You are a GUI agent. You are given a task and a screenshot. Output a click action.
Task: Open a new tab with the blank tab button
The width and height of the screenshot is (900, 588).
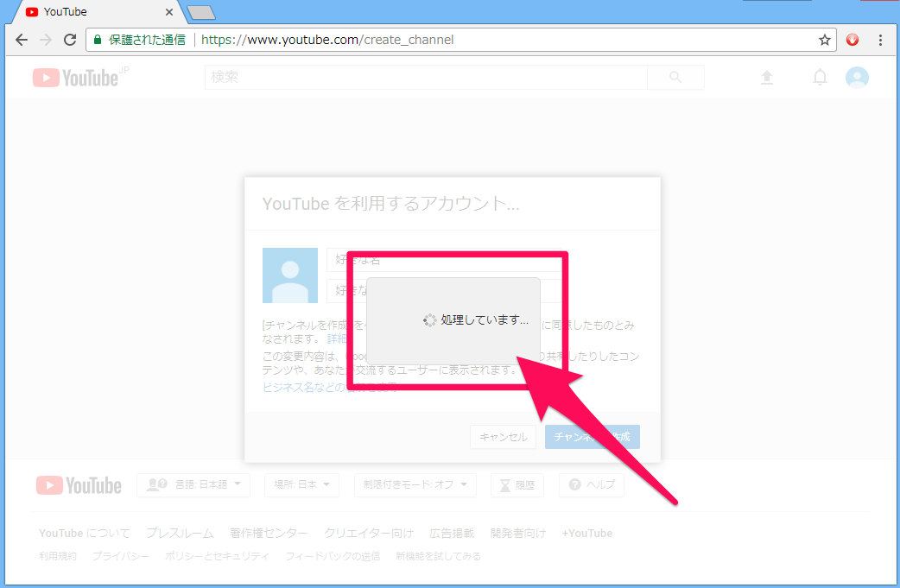point(201,13)
